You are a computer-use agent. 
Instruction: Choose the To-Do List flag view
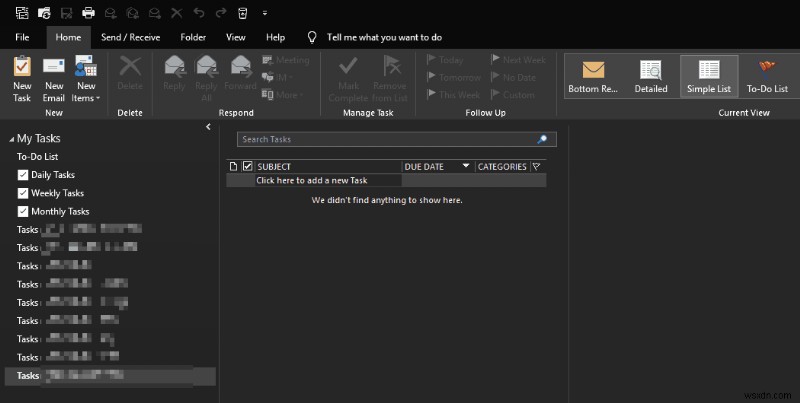[x=767, y=68]
